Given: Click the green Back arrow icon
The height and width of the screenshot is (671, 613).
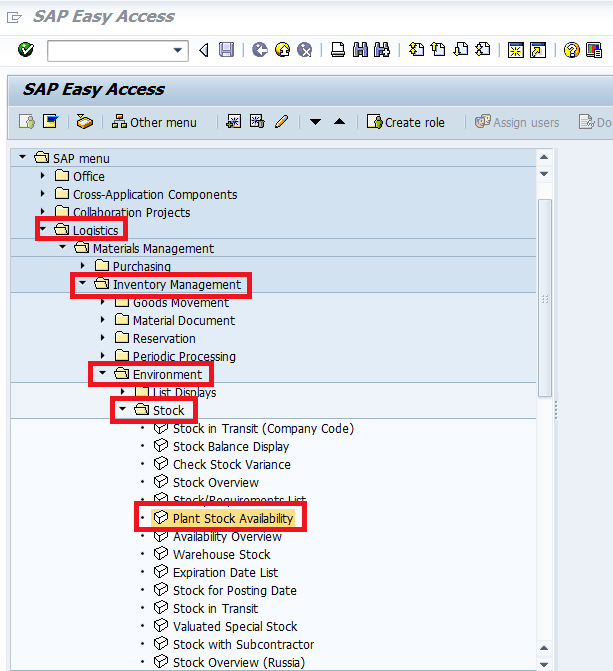Looking at the screenshot, I should (260, 50).
